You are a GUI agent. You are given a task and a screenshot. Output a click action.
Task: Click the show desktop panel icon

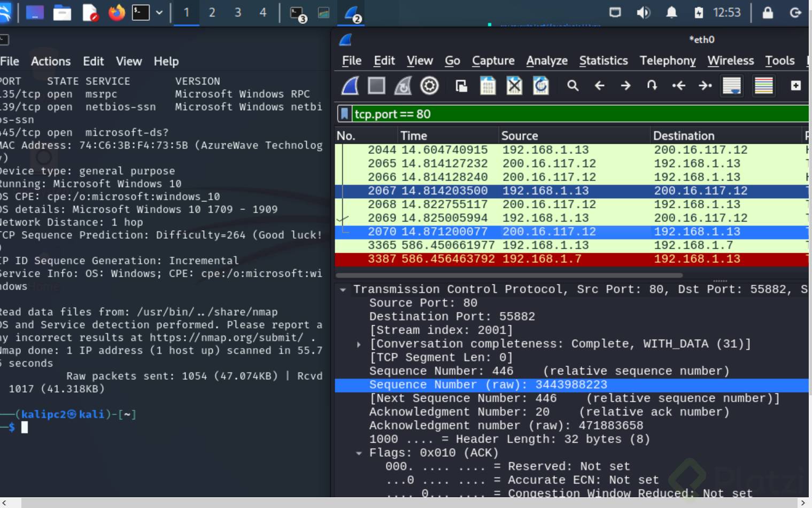(x=35, y=12)
